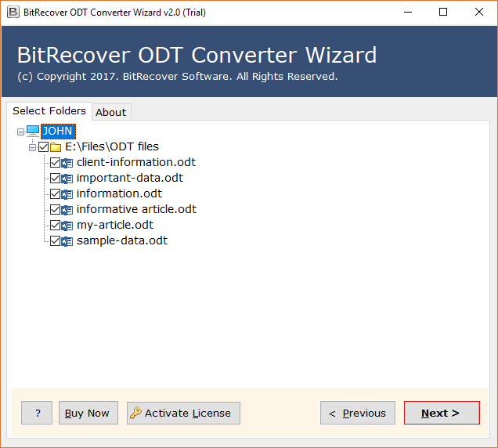The width and height of the screenshot is (498, 448).
Task: Click the JOHN computer icon
Action: (x=33, y=131)
